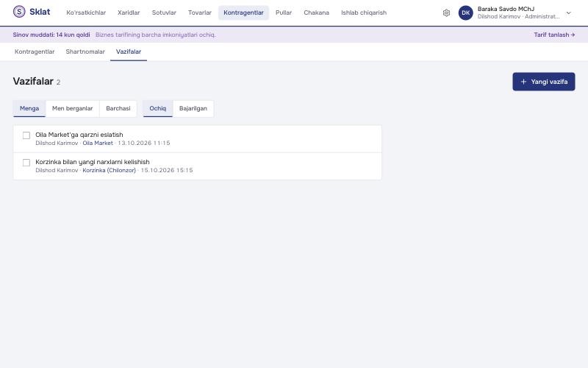Switch to the Shartnomalar tab

coord(85,52)
